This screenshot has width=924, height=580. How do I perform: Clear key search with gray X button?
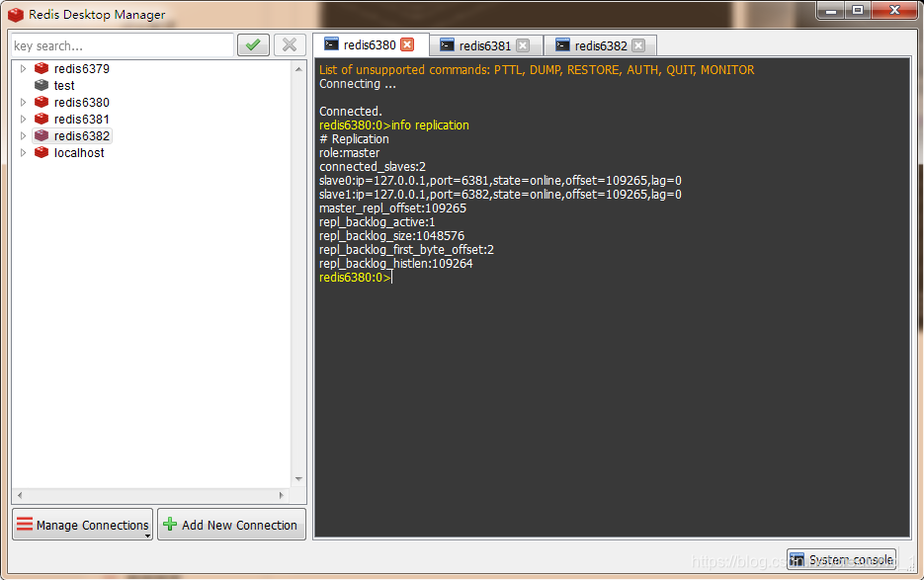pyautogui.click(x=290, y=45)
